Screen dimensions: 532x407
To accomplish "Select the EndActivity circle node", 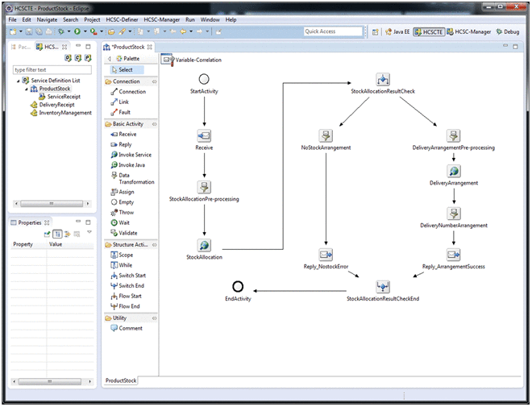I will point(237,286).
